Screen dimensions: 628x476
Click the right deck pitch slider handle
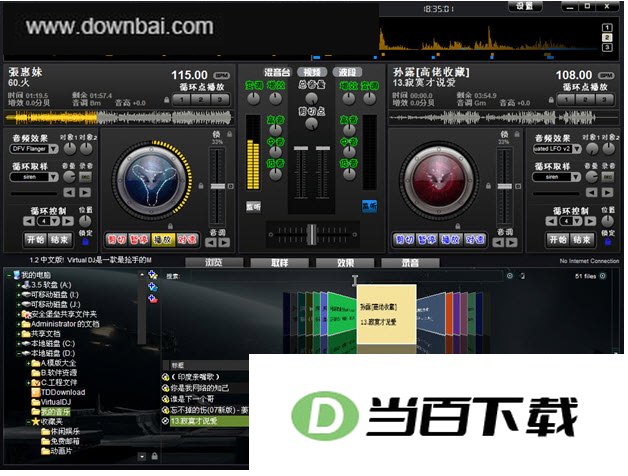click(x=505, y=186)
